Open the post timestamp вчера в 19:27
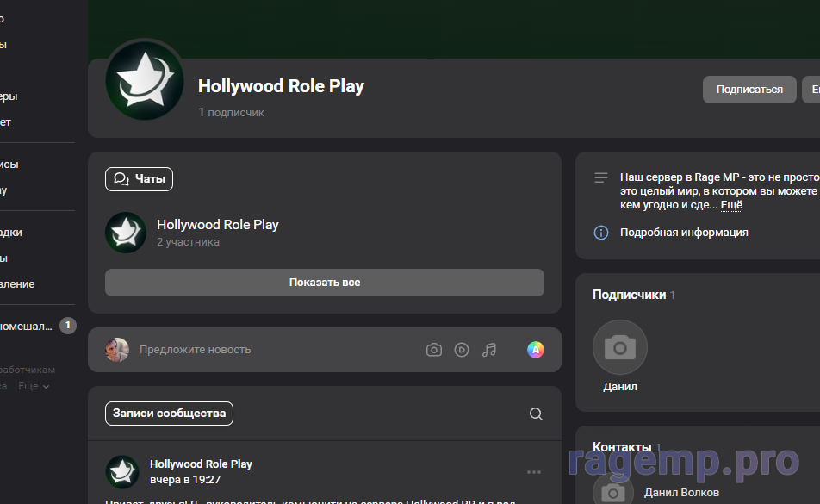 pos(185,480)
